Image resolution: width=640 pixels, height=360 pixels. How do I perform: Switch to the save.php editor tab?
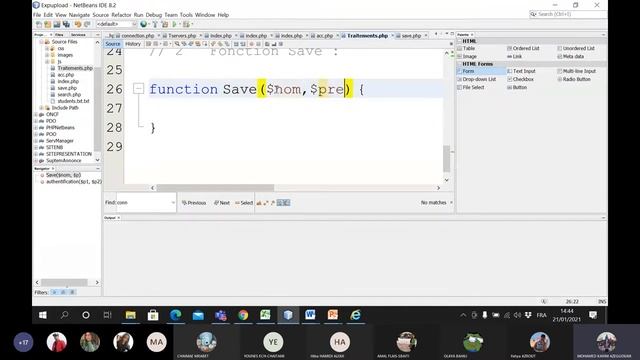coord(411,36)
